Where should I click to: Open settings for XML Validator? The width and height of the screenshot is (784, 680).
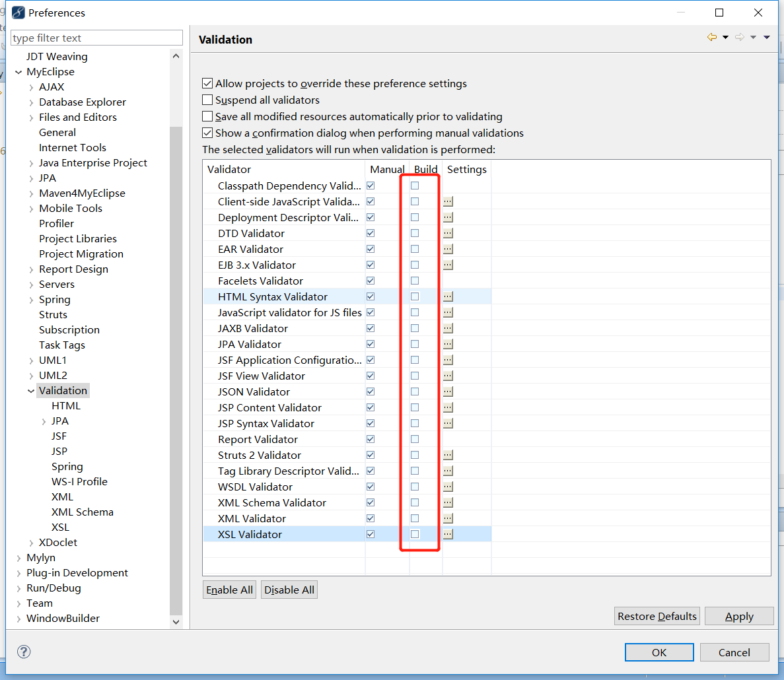pyautogui.click(x=448, y=518)
